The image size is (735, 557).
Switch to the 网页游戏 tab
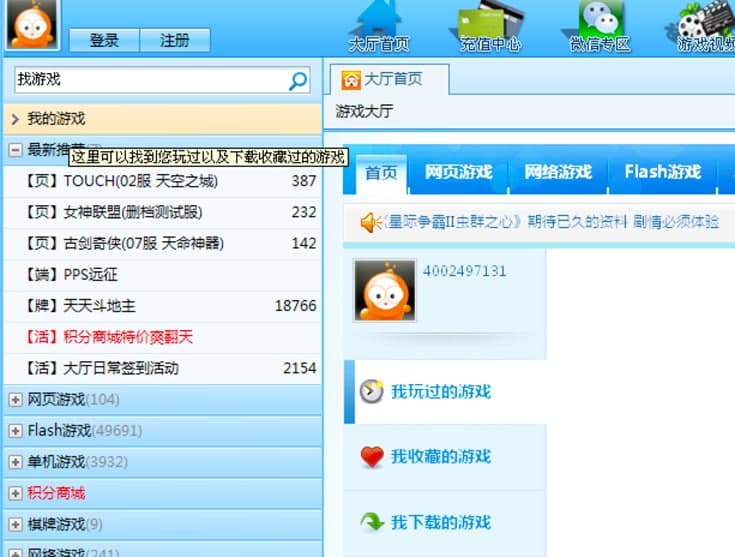(458, 172)
